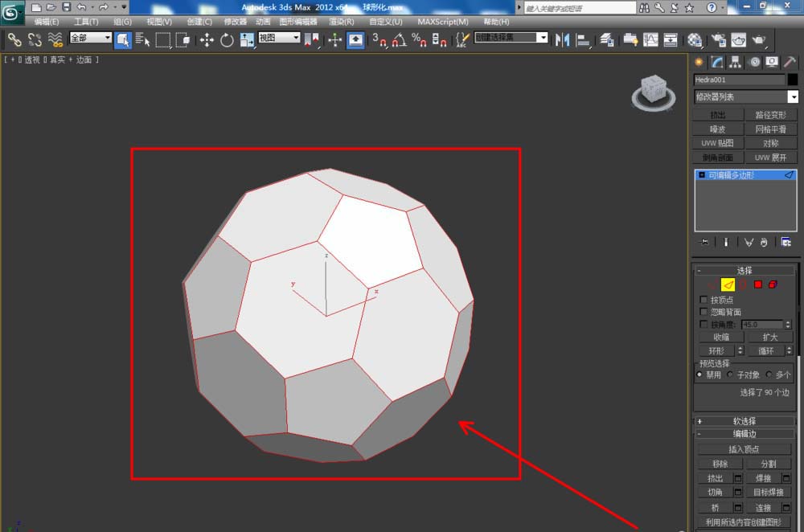Click the 收缩 shrink selection button
Screen dimensions: 804x532
tap(721, 338)
